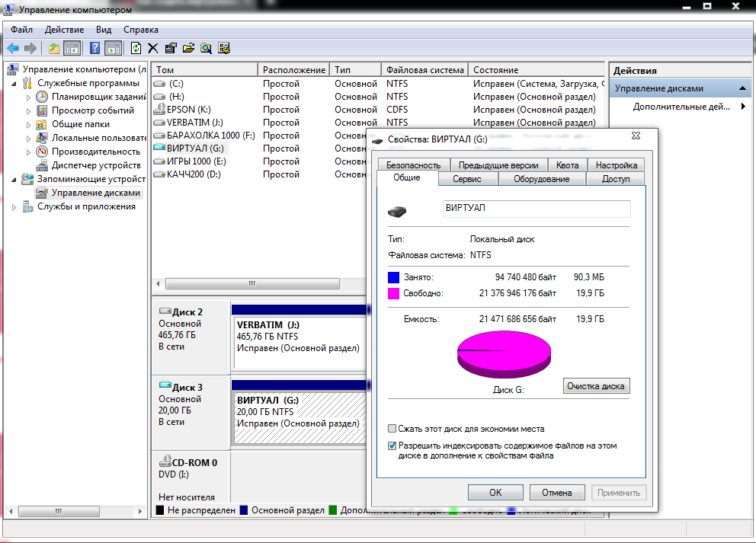Viewport: 756px width, 543px height.
Task: Click the volume list horizontal scrollbar thumb
Action: pyautogui.click(x=253, y=283)
